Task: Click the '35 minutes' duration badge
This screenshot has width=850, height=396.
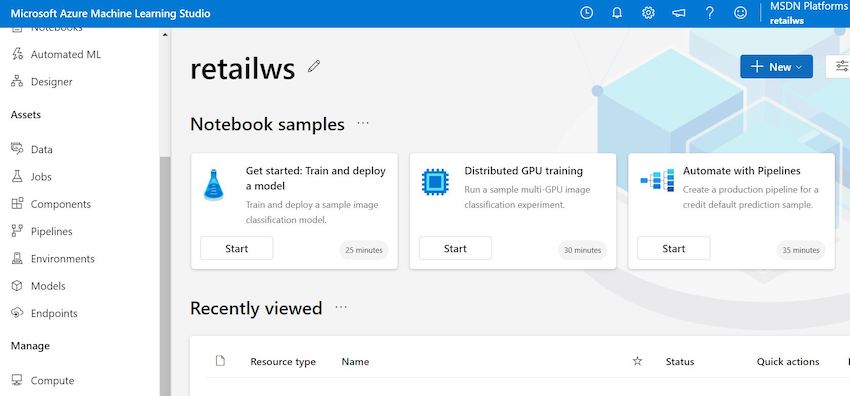Action: tap(801, 250)
